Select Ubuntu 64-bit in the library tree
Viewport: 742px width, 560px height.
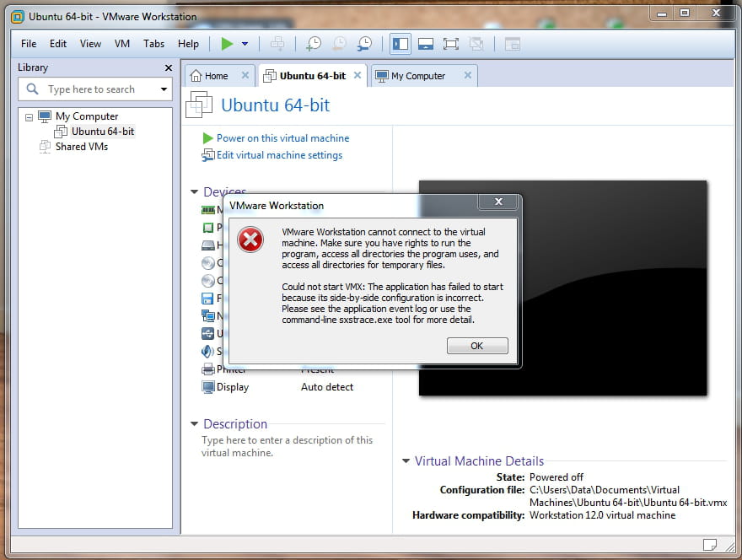(x=103, y=131)
